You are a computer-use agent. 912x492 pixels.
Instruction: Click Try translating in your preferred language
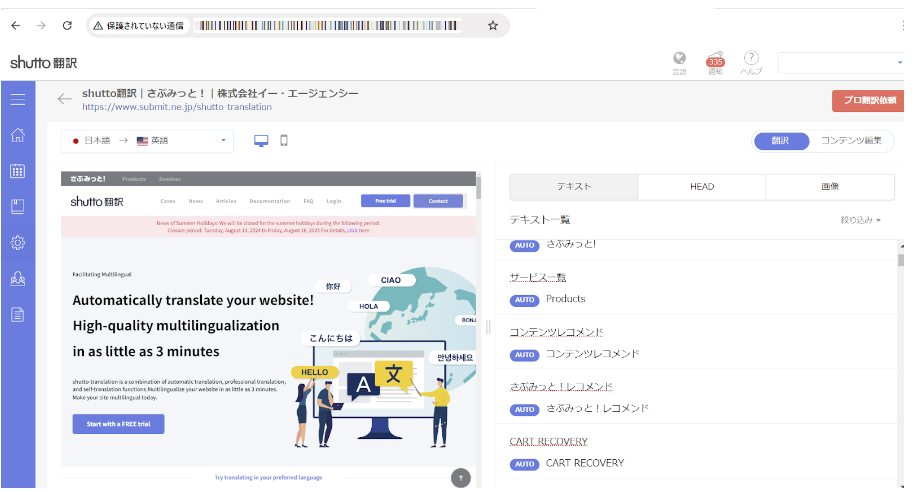click(x=268, y=477)
